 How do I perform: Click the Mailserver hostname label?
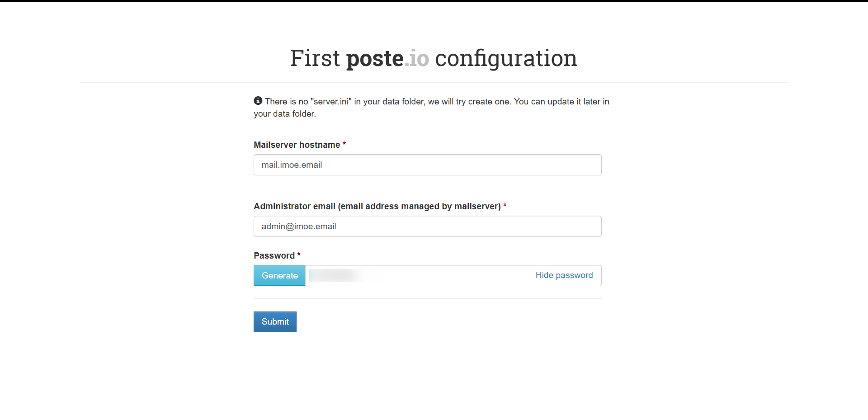click(297, 145)
